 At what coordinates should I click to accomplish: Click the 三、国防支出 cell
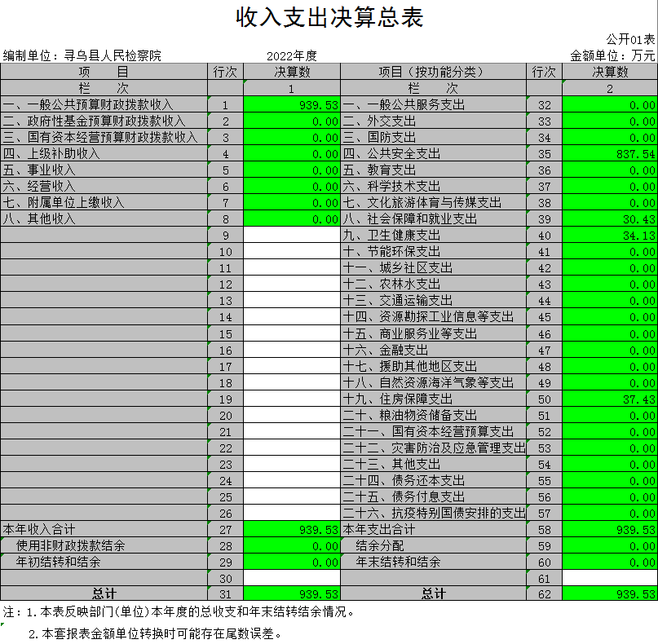click(x=434, y=137)
